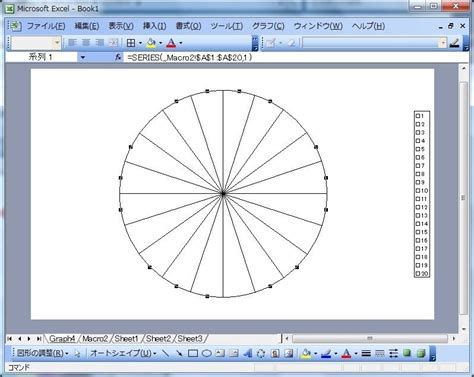474x377 pixels.
Task: Open the 挿入(I) menu
Action: click(x=154, y=26)
